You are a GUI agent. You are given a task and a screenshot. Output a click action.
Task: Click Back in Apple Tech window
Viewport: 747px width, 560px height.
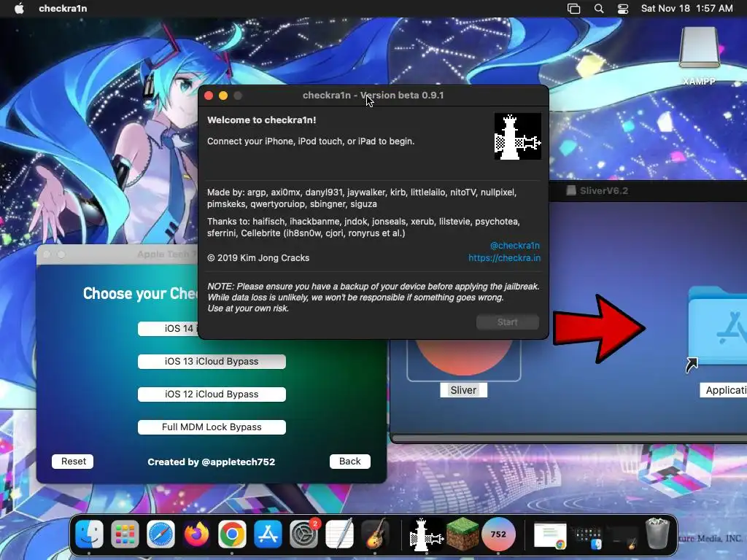(349, 462)
